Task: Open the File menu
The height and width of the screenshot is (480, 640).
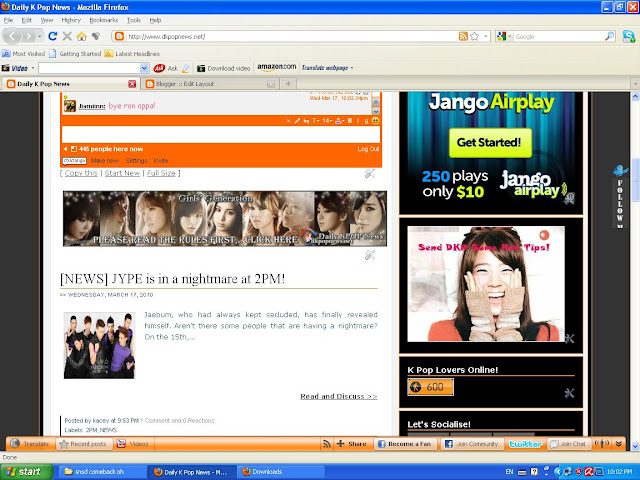Action: click(x=8, y=20)
